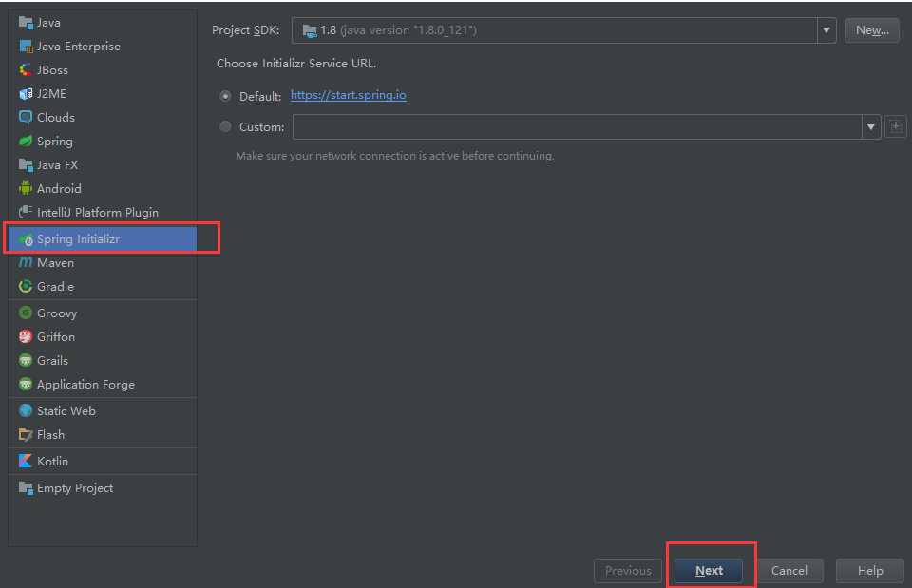The image size is (912, 588).
Task: Click the Spring leaf icon
Action: [26, 142]
